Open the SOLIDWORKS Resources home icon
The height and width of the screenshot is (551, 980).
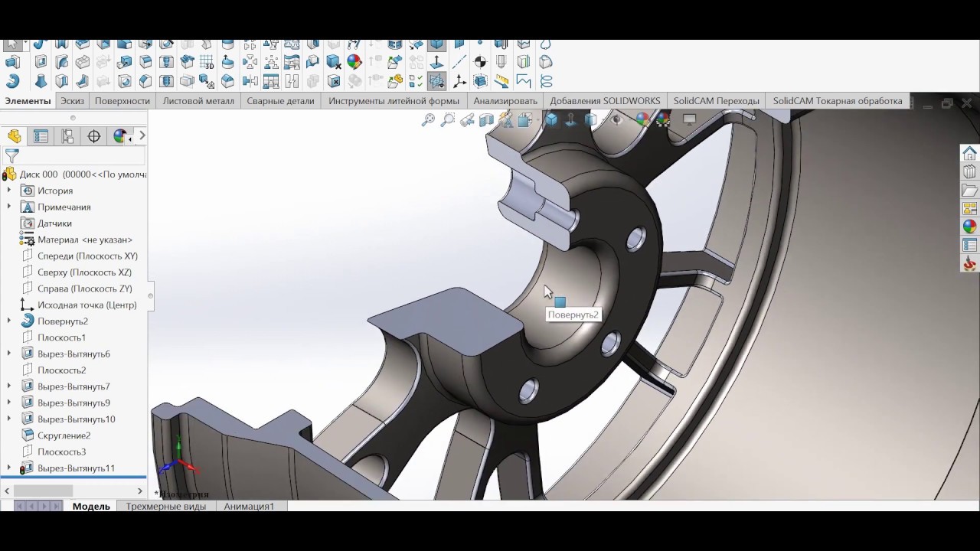point(969,153)
